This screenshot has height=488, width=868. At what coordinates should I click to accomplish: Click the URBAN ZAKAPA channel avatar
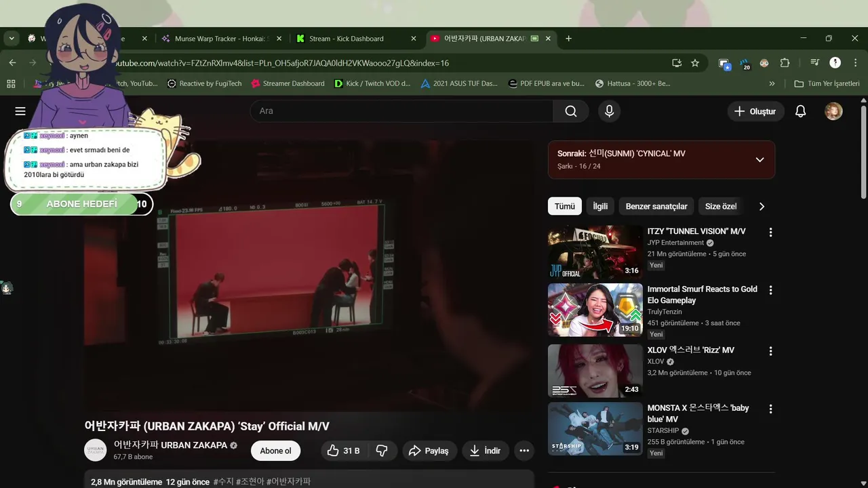96,450
